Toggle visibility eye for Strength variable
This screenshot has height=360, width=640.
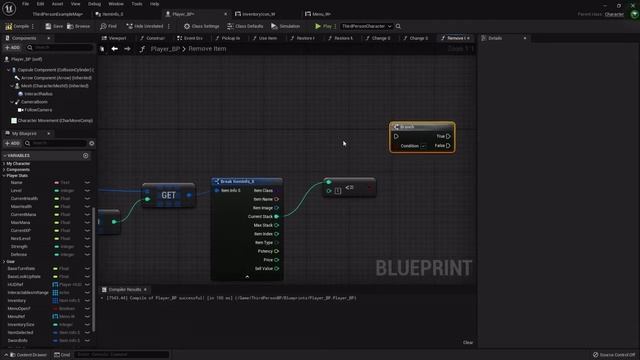(87, 247)
